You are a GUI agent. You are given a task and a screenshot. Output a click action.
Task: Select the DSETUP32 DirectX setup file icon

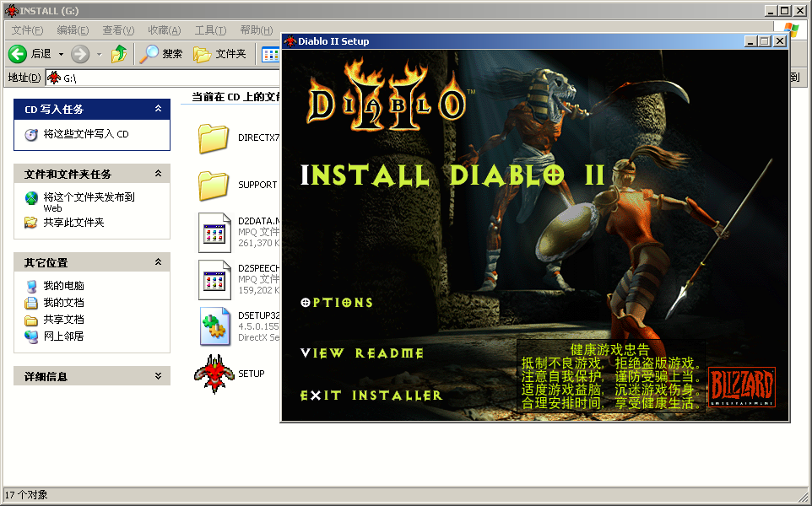point(215,326)
